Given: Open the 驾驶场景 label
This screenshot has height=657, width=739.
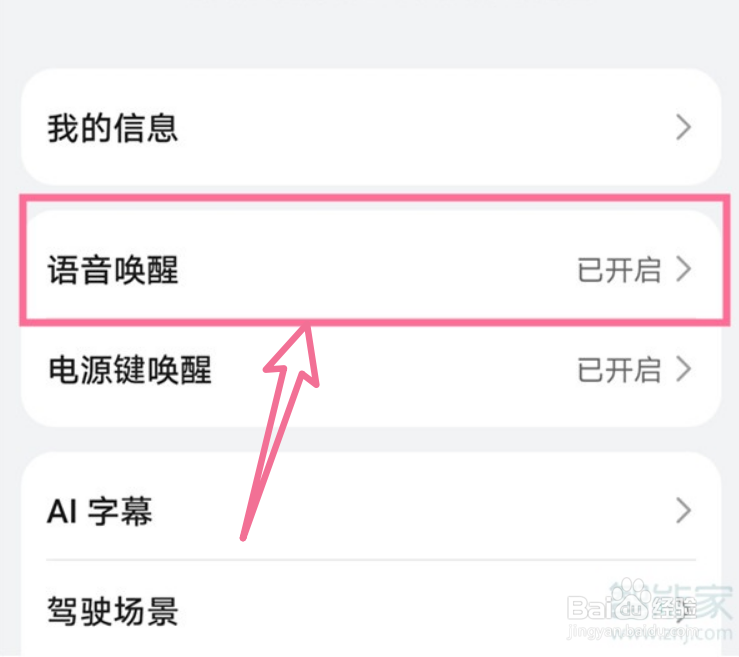Looking at the screenshot, I should click(x=113, y=611).
